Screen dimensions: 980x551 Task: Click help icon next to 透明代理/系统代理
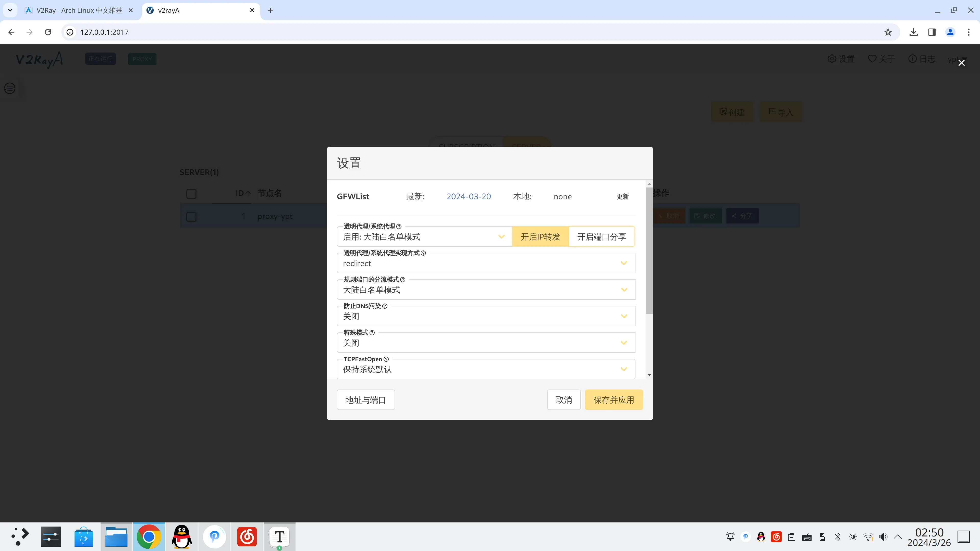[x=399, y=226]
